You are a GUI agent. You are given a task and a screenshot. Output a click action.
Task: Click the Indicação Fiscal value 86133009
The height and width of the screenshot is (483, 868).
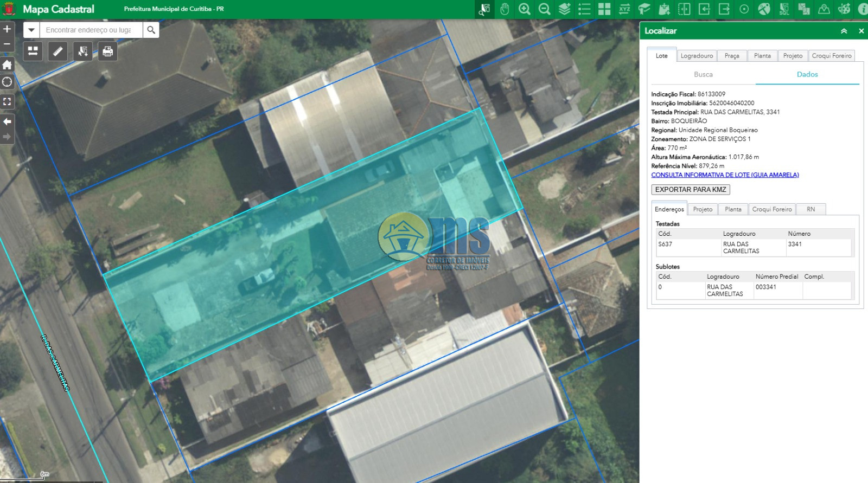click(711, 94)
